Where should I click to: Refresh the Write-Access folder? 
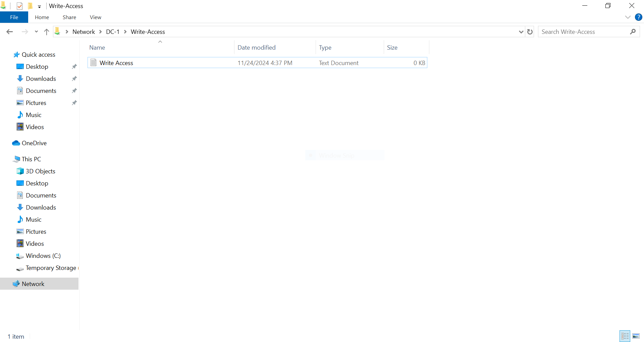point(530,32)
